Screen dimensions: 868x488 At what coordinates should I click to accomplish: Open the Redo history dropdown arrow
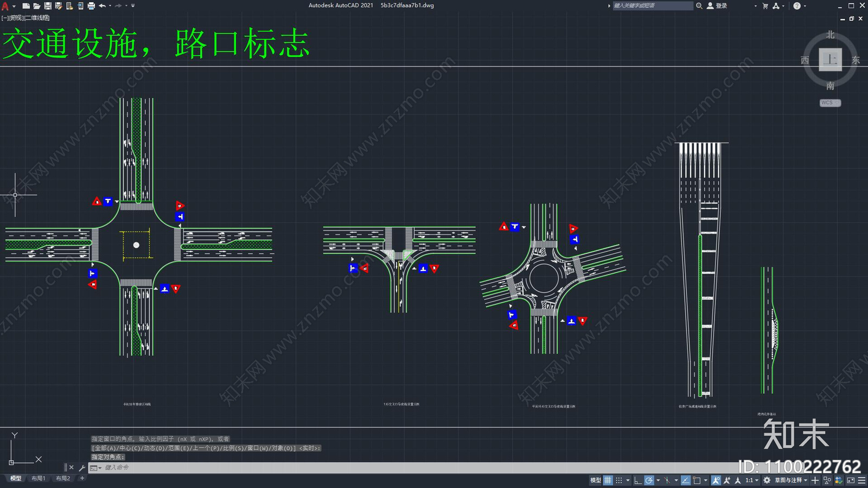[x=126, y=6]
